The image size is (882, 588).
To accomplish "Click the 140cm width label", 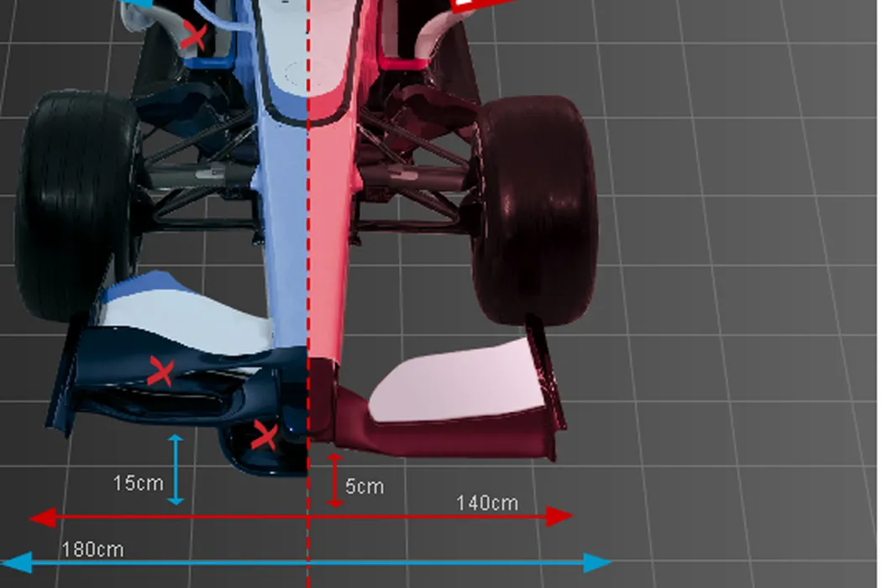I will (487, 503).
